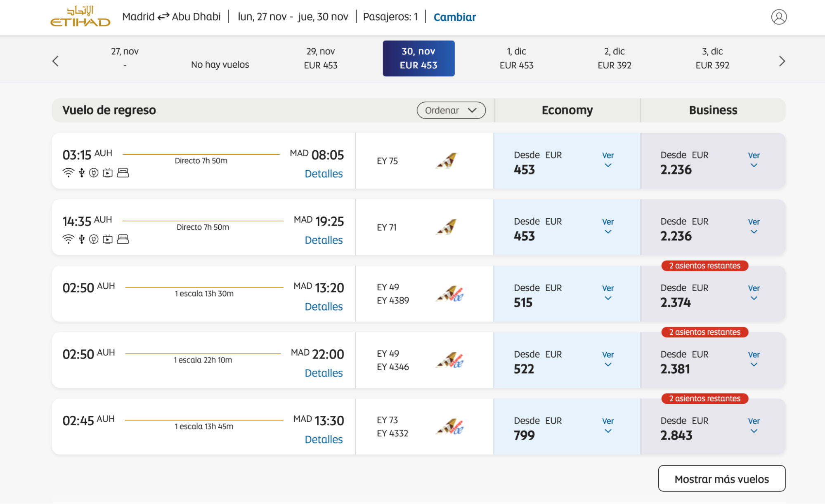
Task: Select the 3, dic EUR 392 date tab
Action: coord(712,58)
